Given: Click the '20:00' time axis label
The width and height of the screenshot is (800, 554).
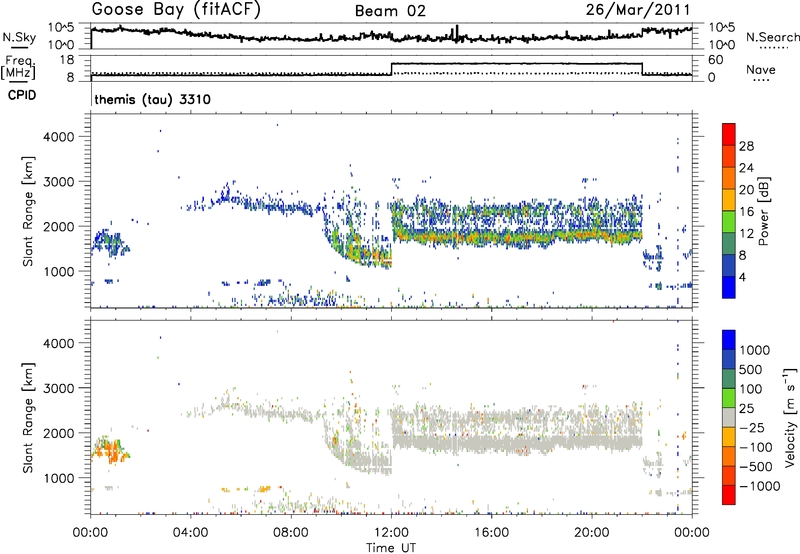Looking at the screenshot, I should [592, 533].
